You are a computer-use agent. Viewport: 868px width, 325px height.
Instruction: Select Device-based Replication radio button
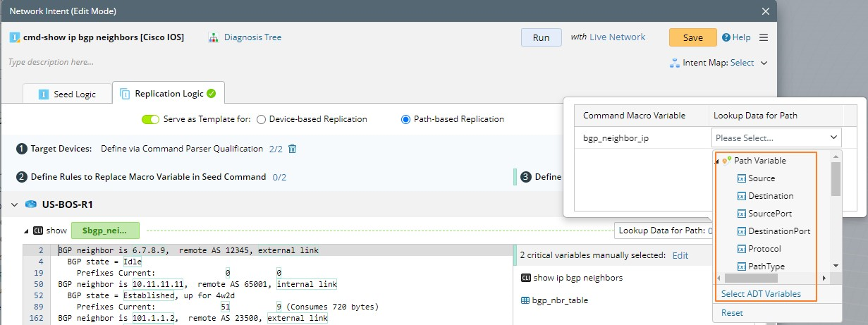point(261,119)
